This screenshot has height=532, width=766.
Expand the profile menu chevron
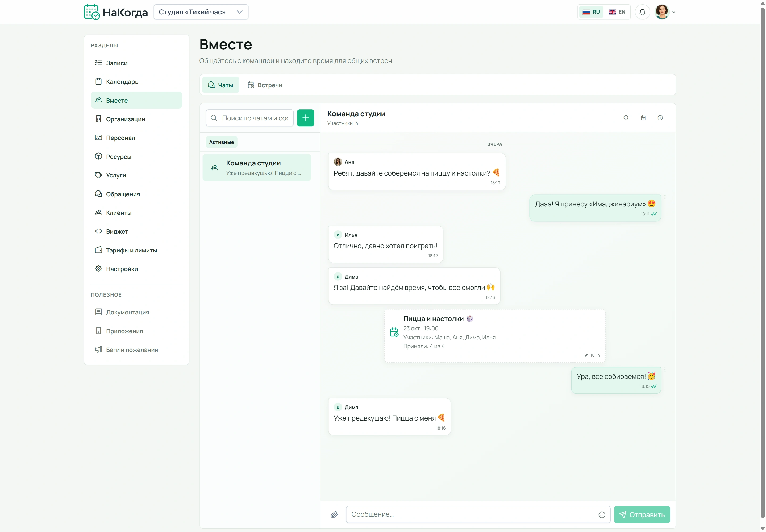[x=673, y=12]
